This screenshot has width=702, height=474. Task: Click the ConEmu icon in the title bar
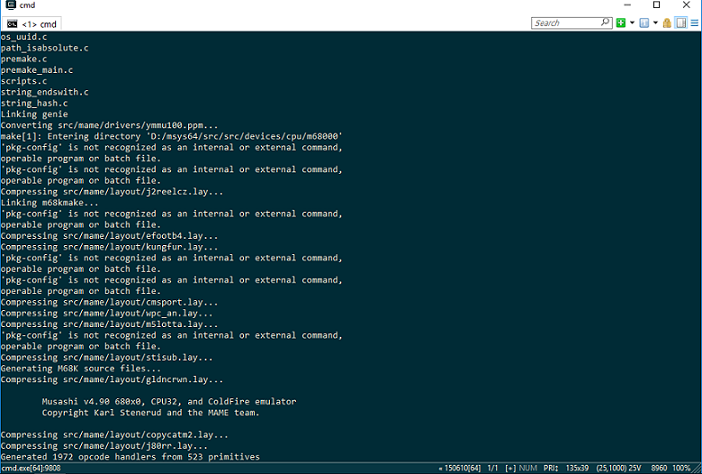coord(10,6)
